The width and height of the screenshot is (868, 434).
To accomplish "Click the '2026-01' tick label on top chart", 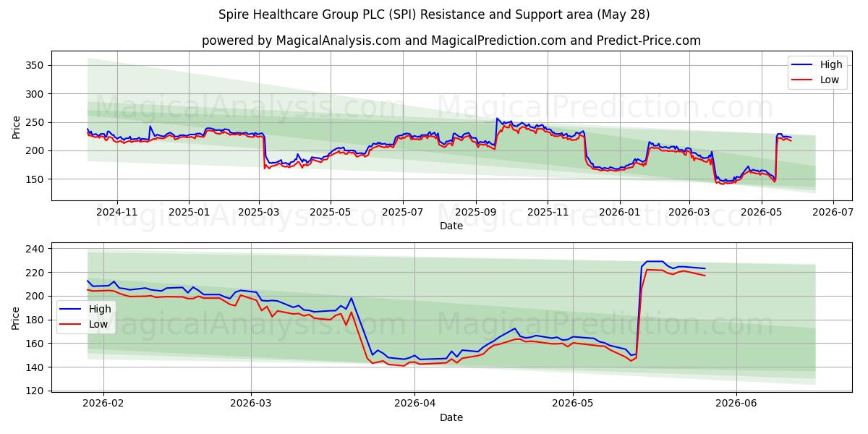I will pyautogui.click(x=620, y=213).
